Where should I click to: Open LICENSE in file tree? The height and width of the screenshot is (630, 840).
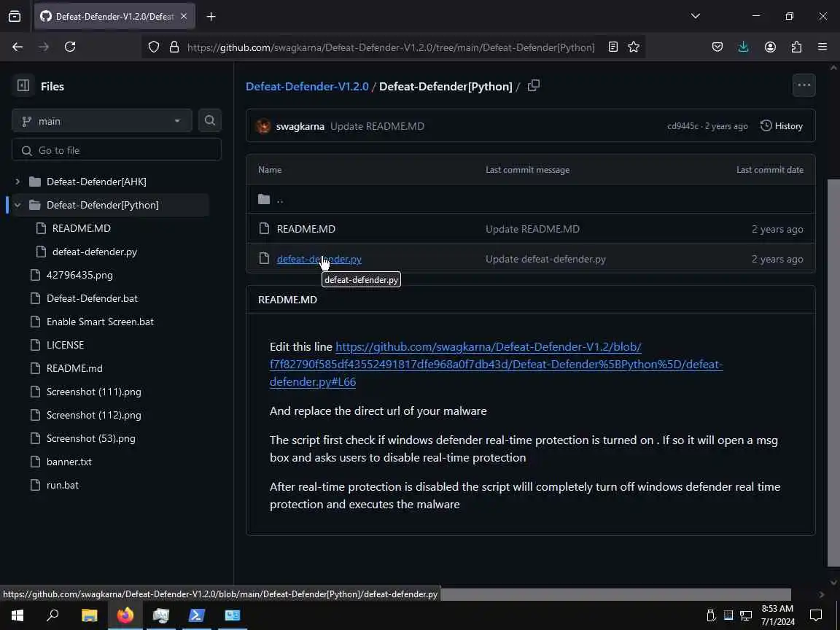coord(66,345)
